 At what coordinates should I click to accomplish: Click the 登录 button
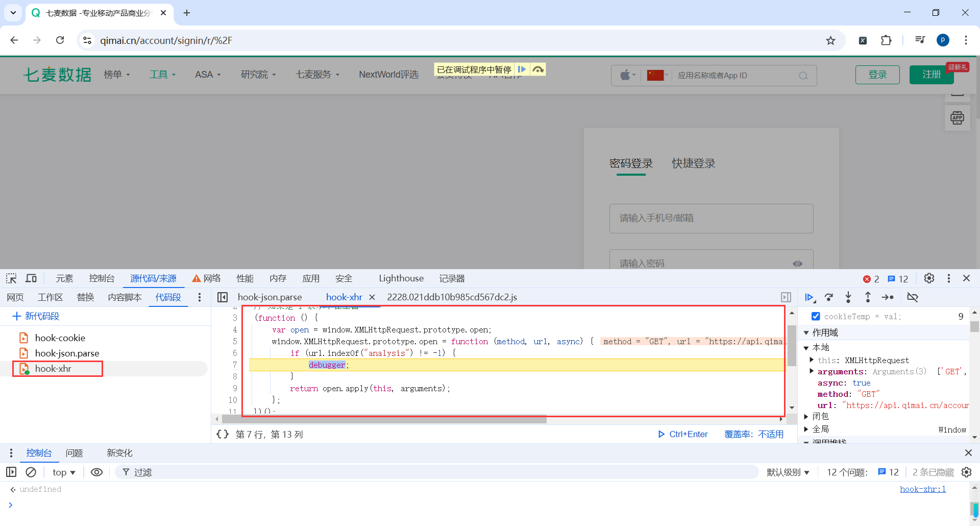tap(877, 75)
